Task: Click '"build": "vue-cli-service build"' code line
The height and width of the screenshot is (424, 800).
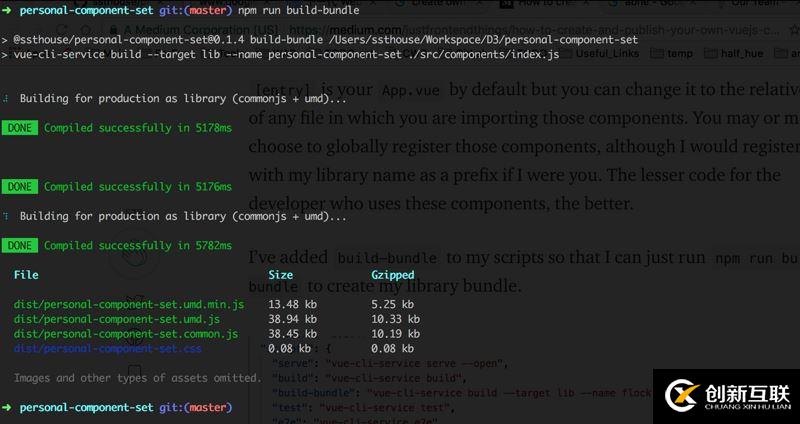Action: pyautogui.click(x=369, y=379)
